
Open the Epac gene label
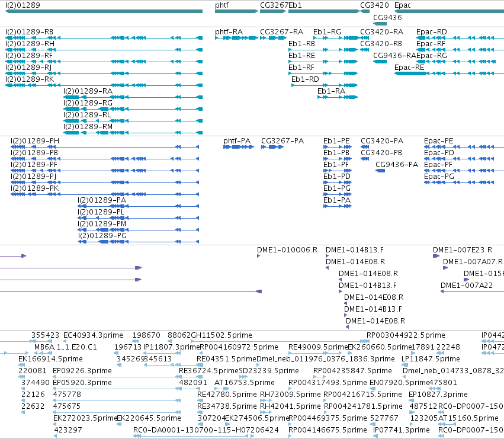coord(402,5)
